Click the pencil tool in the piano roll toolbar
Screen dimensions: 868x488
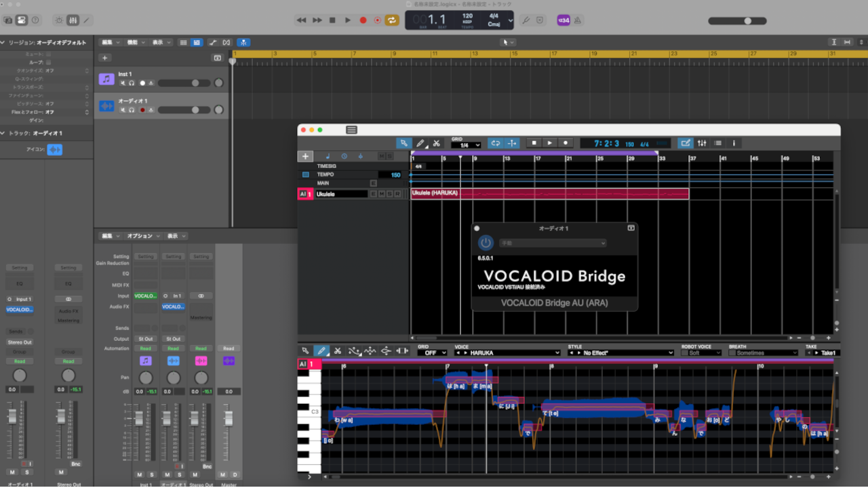(x=321, y=350)
